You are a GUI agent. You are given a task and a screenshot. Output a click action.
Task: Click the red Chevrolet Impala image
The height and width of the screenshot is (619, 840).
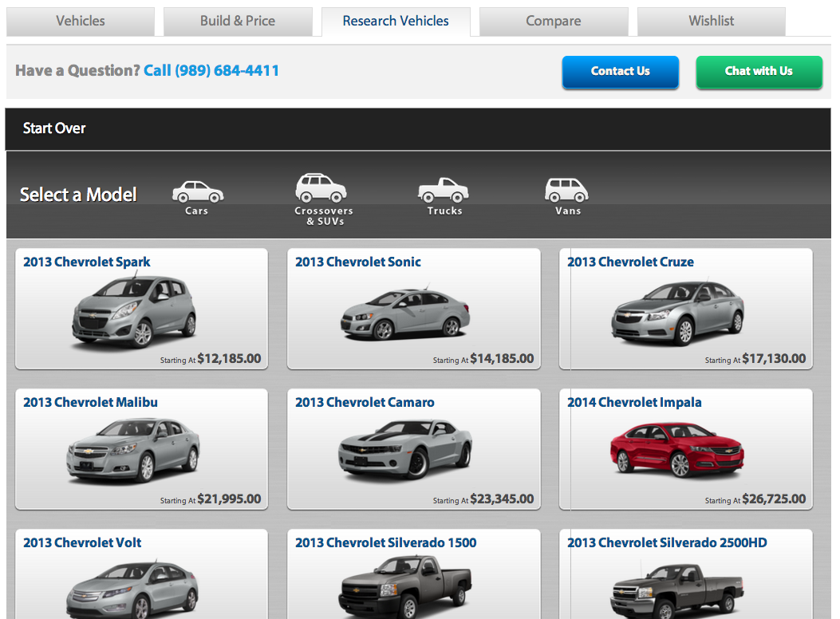coord(677,449)
